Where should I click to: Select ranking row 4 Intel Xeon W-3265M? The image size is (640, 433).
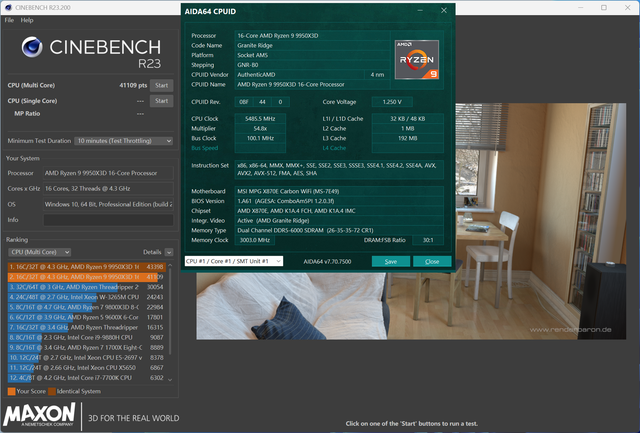(86, 297)
